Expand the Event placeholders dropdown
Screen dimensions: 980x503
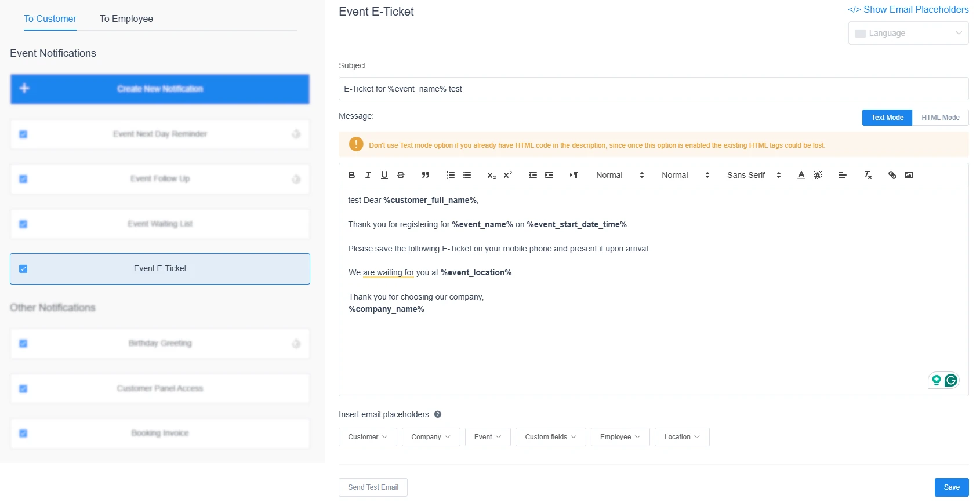pos(488,437)
